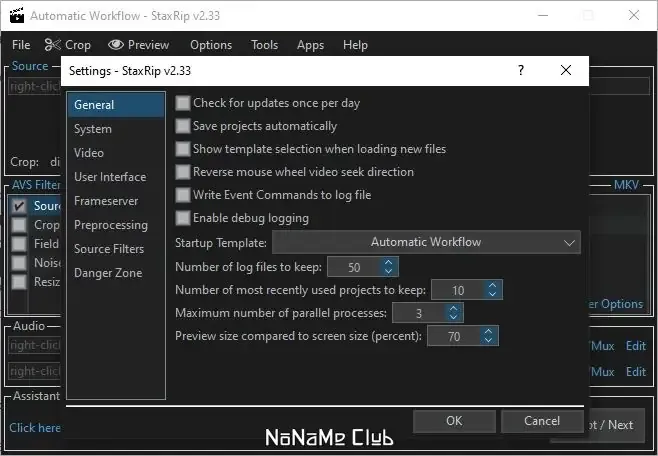This screenshot has width=658, height=456.
Task: Toggle the Noise filter checkbox in main window
Action: (19, 263)
